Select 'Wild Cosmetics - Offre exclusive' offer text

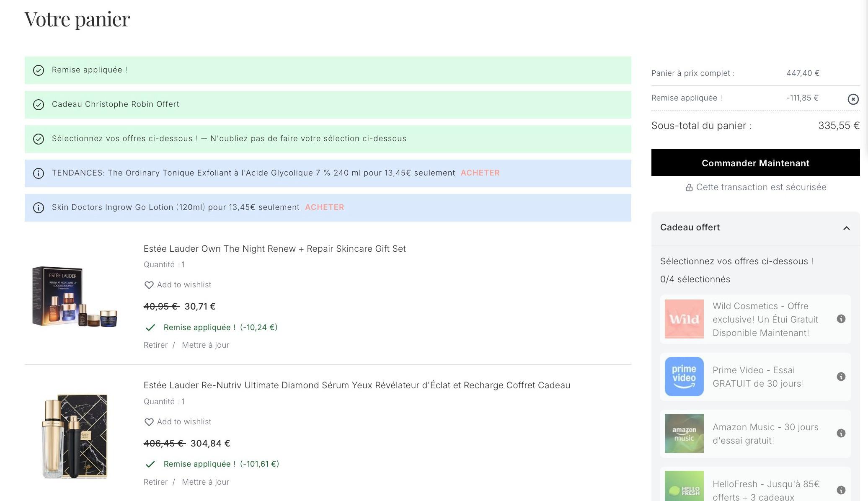(765, 319)
